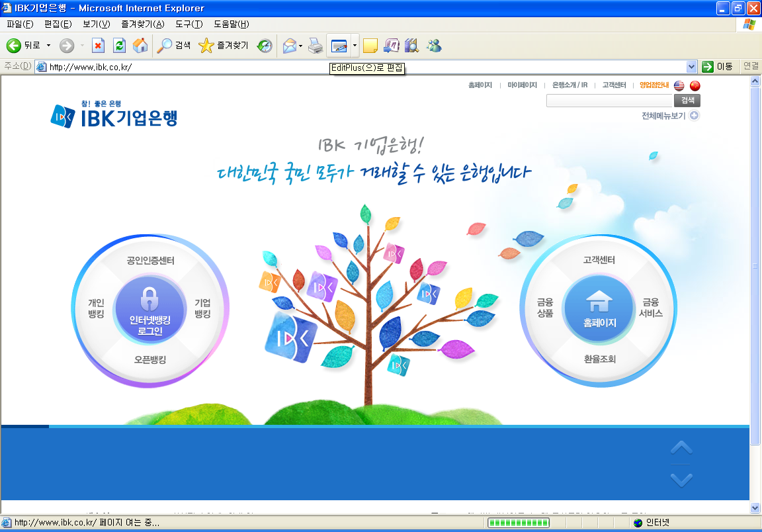Expand the 뒤로 back history dropdown arrow
Image resolution: width=762 pixels, height=532 pixels.
[48, 46]
